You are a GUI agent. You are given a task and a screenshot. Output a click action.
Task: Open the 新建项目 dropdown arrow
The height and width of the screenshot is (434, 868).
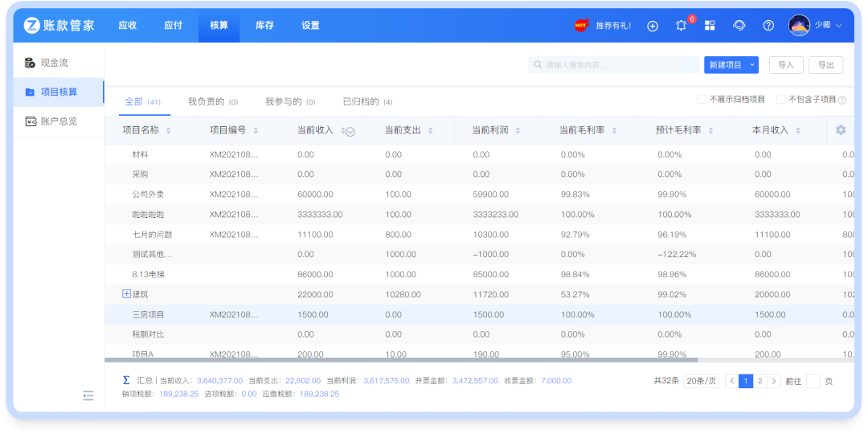click(752, 65)
